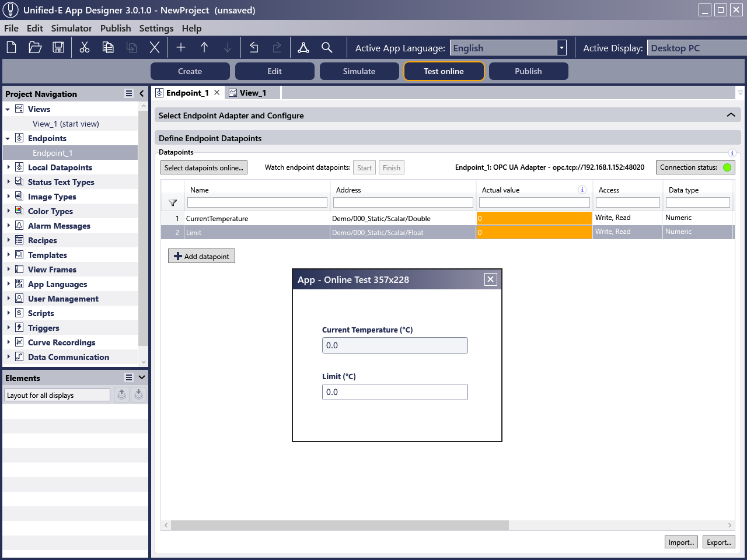Click the magnifier Search icon
747x560 pixels.
(327, 48)
